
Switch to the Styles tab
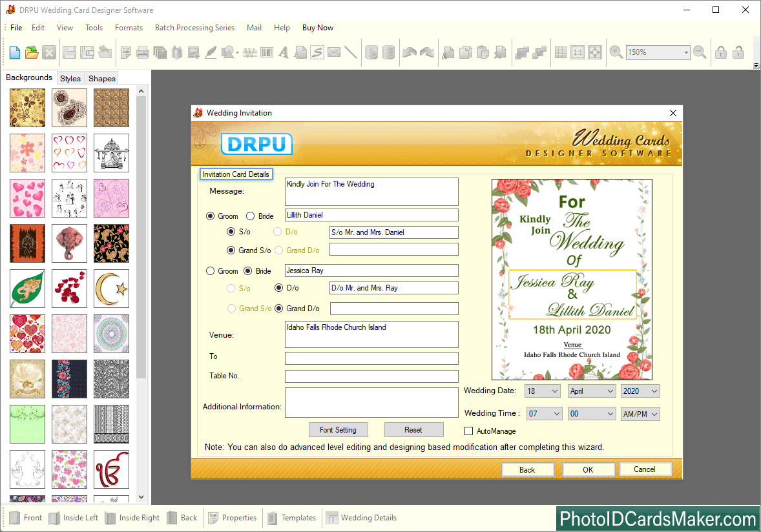(70, 78)
